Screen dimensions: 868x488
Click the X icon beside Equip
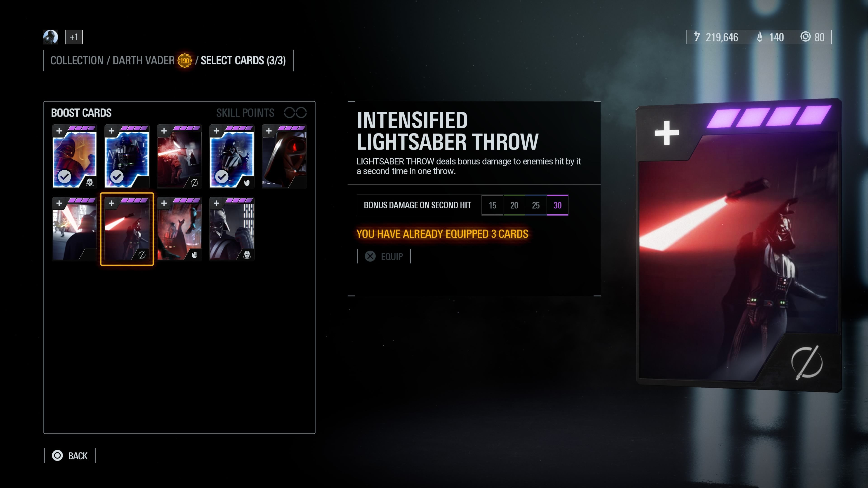tap(370, 256)
